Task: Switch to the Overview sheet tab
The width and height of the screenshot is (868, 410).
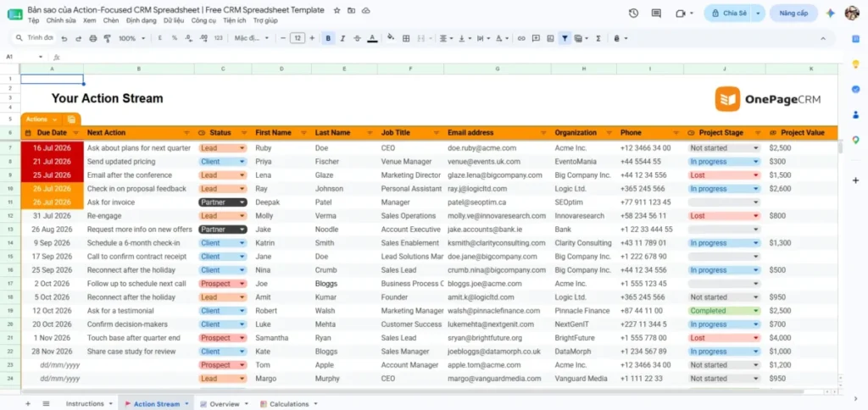Action: (x=224, y=404)
